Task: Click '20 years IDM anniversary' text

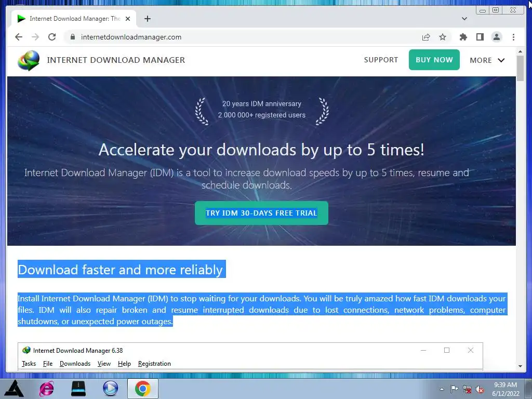Action: 262,104
